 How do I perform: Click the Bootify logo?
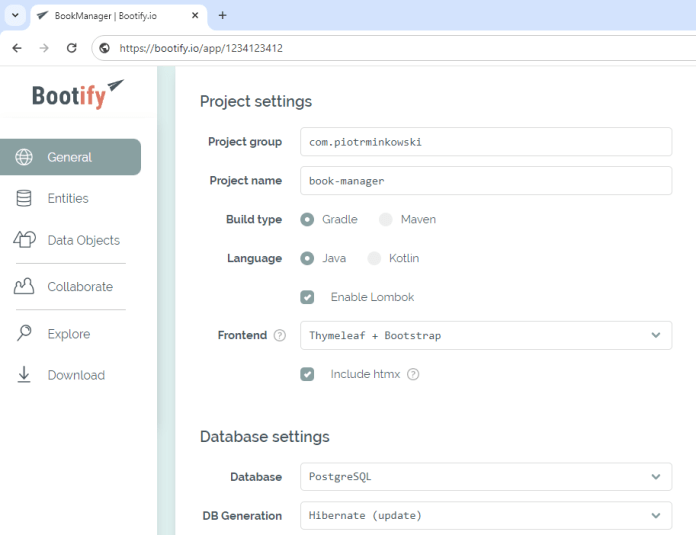pyautogui.click(x=78, y=94)
